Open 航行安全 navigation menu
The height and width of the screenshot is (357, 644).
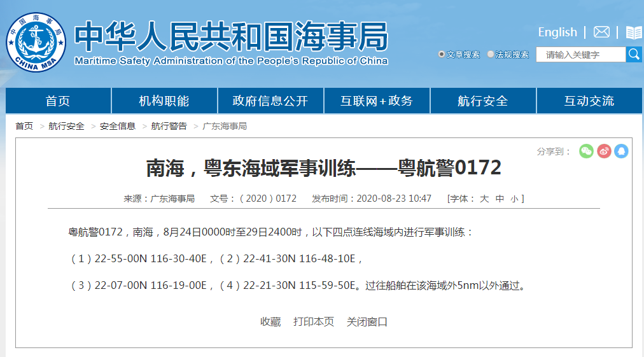point(483,101)
